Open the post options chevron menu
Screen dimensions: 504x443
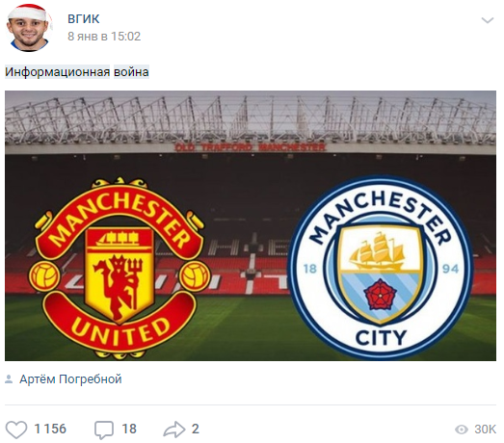(488, 20)
